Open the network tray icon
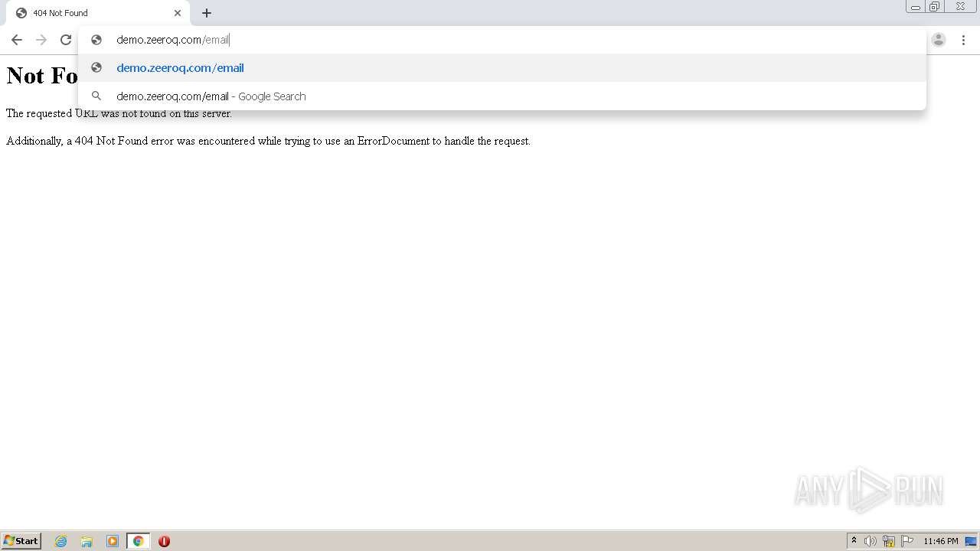 click(x=889, y=541)
